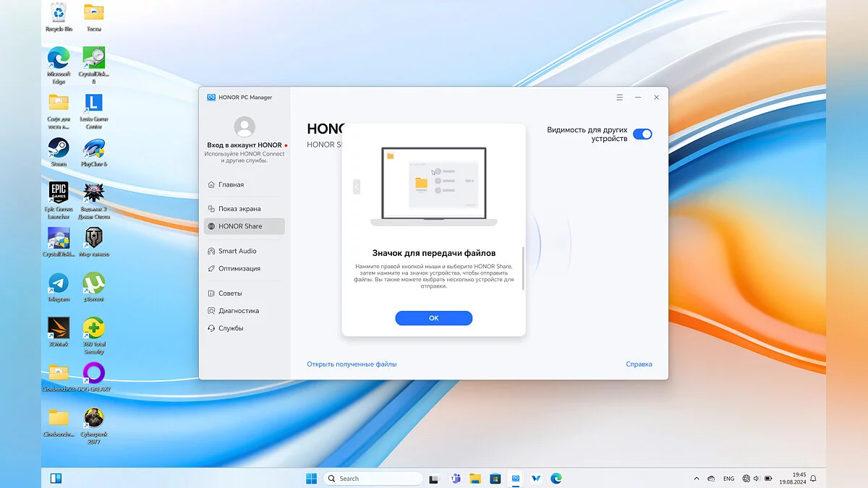The image size is (868, 488).
Task: Select the PlayClaw 6 shortcut
Action: (x=94, y=152)
